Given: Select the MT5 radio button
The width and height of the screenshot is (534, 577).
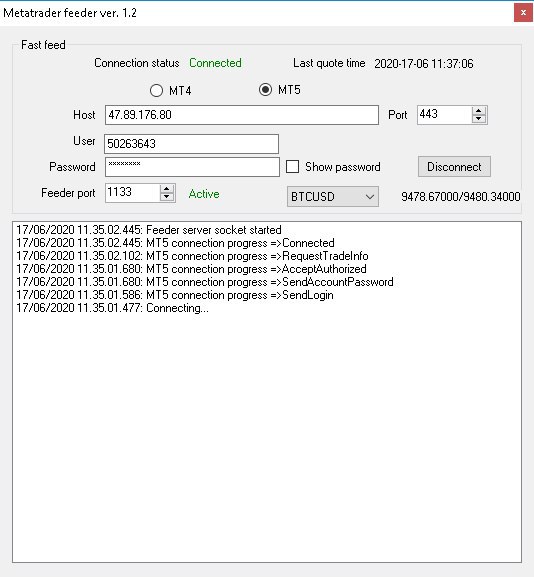Looking at the screenshot, I should coord(265,89).
